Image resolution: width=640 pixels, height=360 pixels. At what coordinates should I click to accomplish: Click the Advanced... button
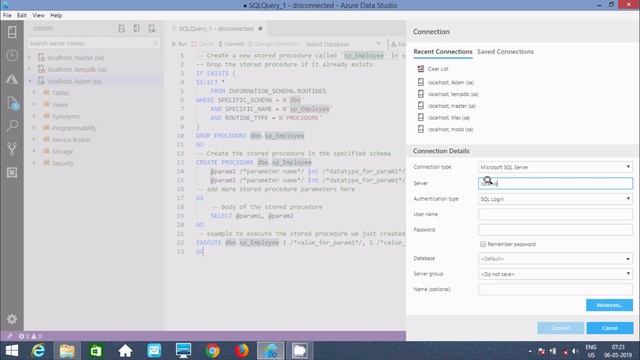[x=609, y=305]
